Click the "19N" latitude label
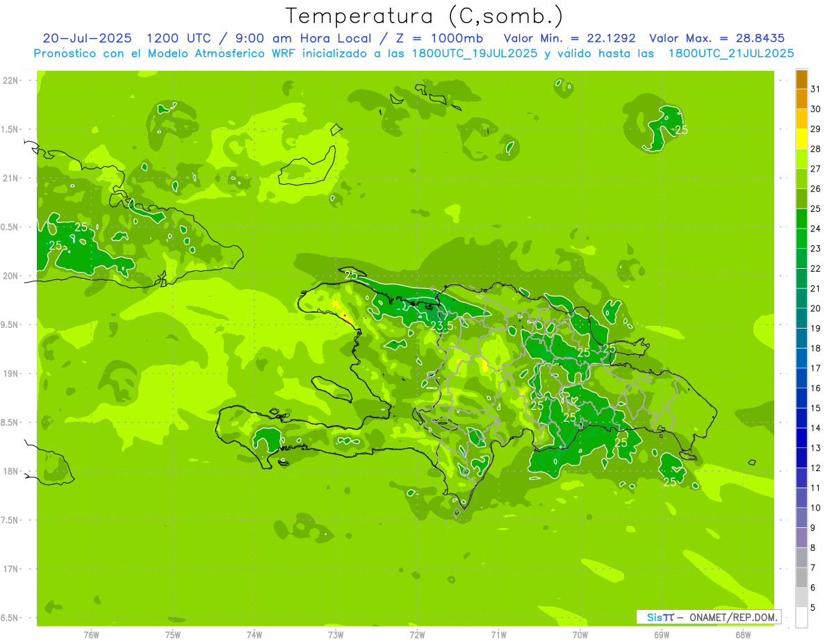The height and width of the screenshot is (644, 834). point(12,374)
